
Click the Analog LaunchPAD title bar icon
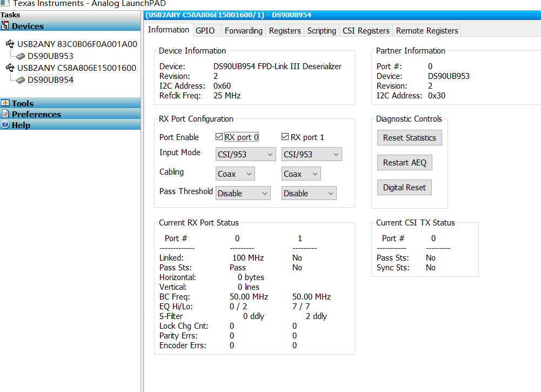[4, 3]
